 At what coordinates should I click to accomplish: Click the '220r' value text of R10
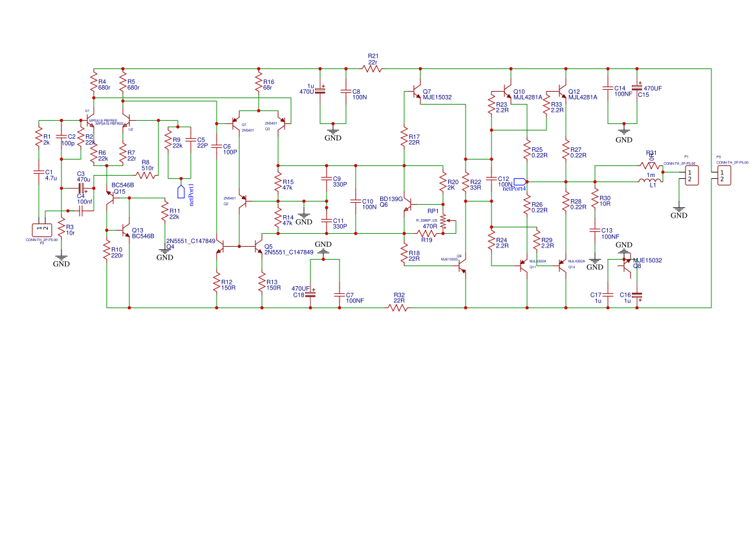(x=117, y=256)
